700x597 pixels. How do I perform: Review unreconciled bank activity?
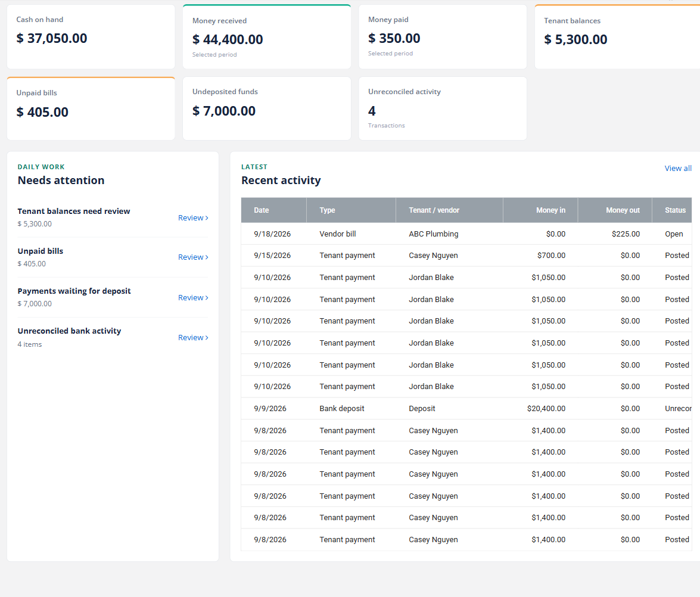(x=193, y=338)
